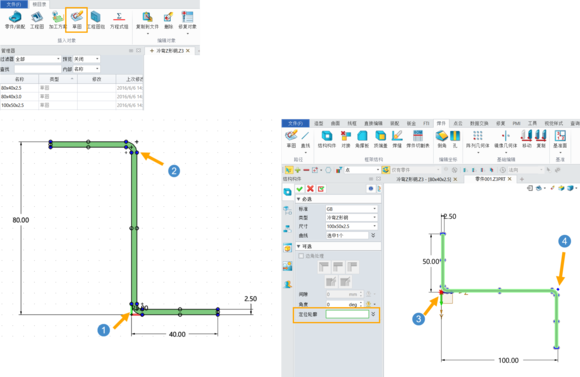Click the 定位轮廓 locating profile input field
Viewport: 580px width, 377px height.
pyautogui.click(x=347, y=314)
